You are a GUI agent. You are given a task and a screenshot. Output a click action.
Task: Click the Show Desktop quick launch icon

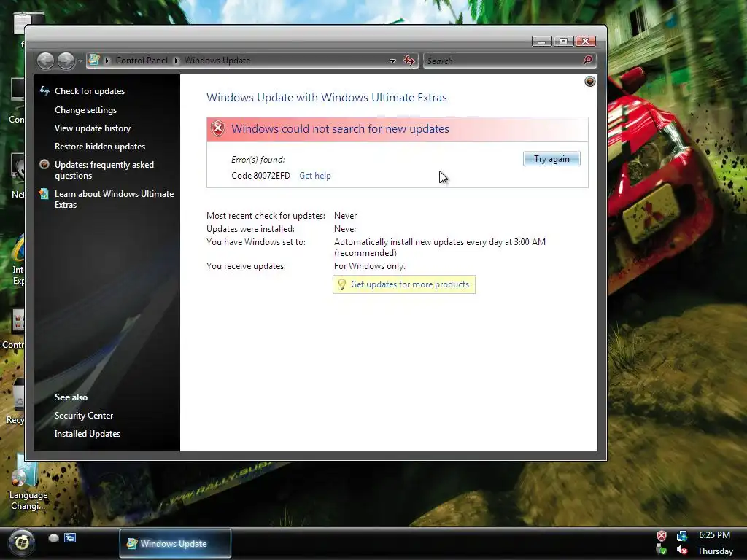pos(53,538)
